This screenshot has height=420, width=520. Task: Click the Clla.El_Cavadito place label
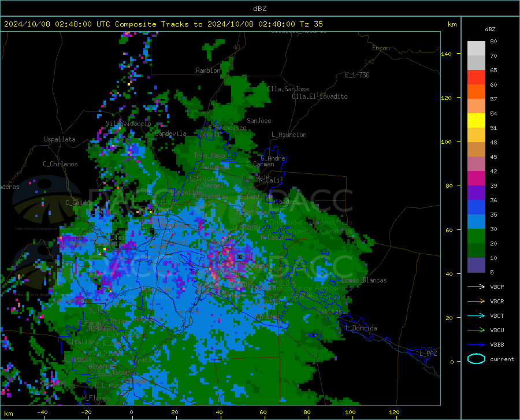pos(320,96)
